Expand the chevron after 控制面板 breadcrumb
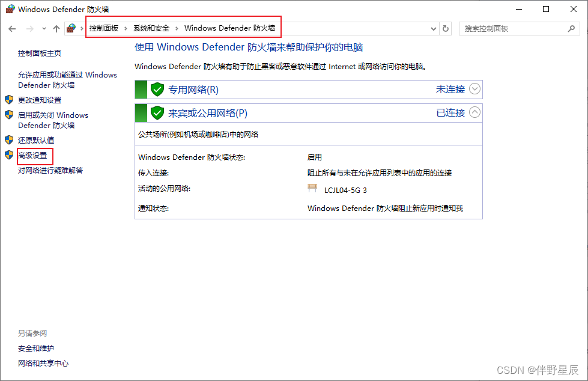The image size is (588, 381). point(126,28)
